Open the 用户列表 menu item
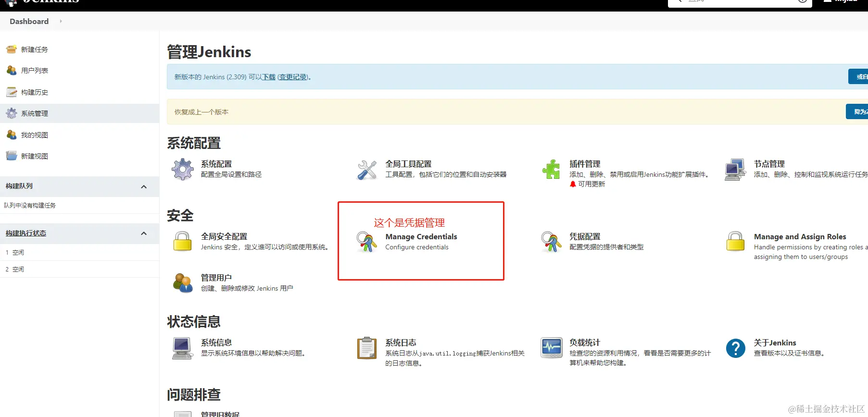The image size is (868, 417). 35,71
